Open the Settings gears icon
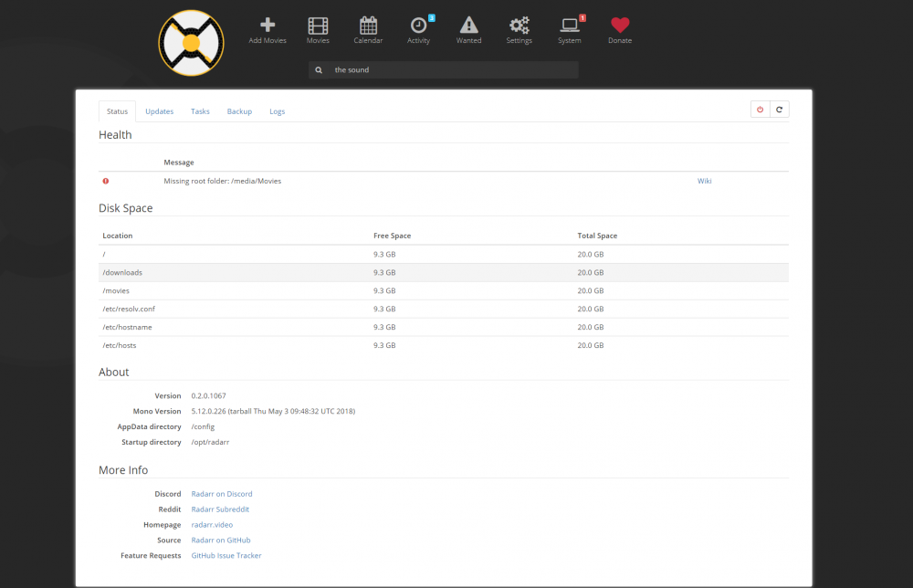 click(x=519, y=26)
